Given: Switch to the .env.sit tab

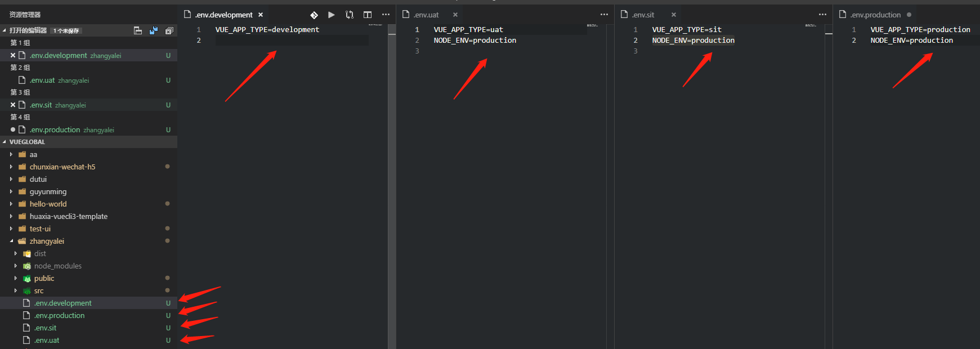Looking at the screenshot, I should [x=643, y=15].
